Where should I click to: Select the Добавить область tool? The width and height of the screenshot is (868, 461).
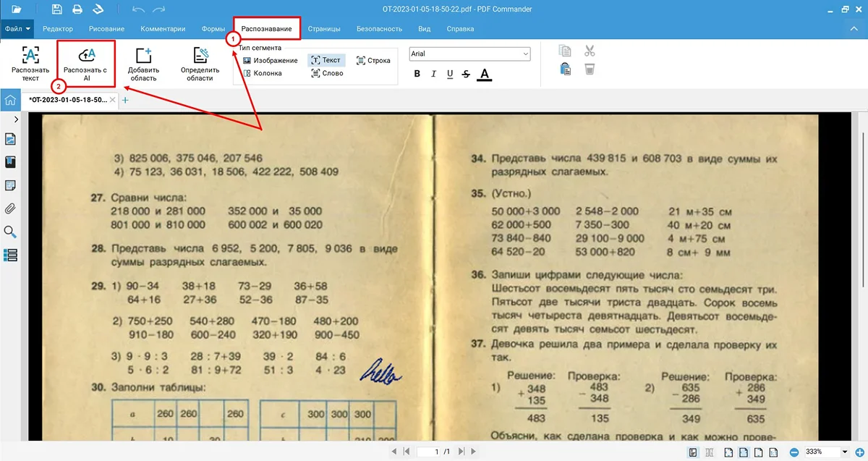pyautogui.click(x=143, y=64)
